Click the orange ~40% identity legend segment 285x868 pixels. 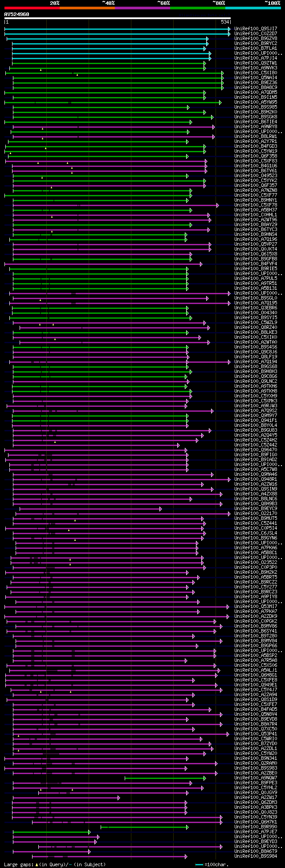(87, 8)
